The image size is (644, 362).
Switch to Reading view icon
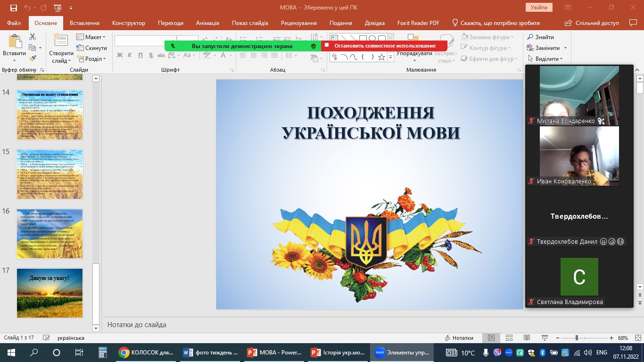[x=527, y=338]
